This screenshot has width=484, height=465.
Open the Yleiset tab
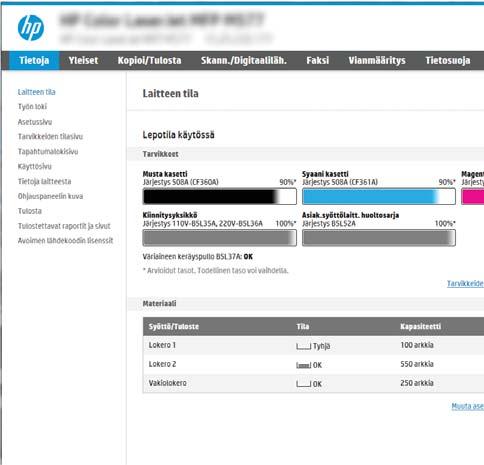(83, 60)
